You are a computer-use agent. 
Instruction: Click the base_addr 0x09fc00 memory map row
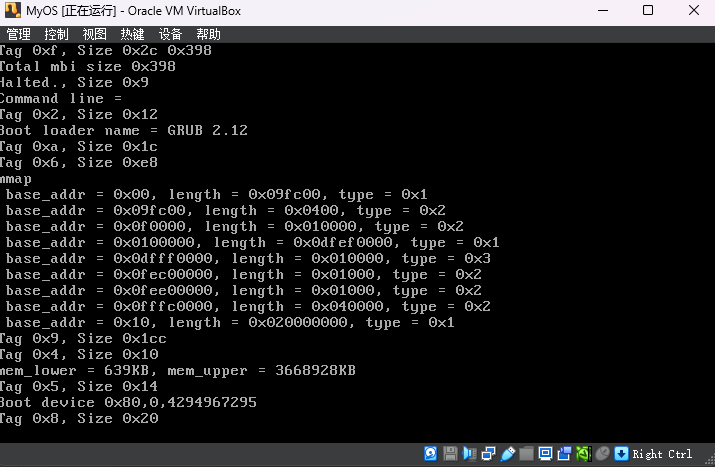click(226, 211)
